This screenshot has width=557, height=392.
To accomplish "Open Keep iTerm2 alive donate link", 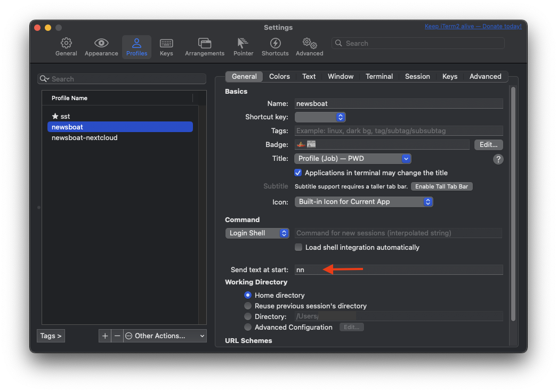I will (473, 26).
